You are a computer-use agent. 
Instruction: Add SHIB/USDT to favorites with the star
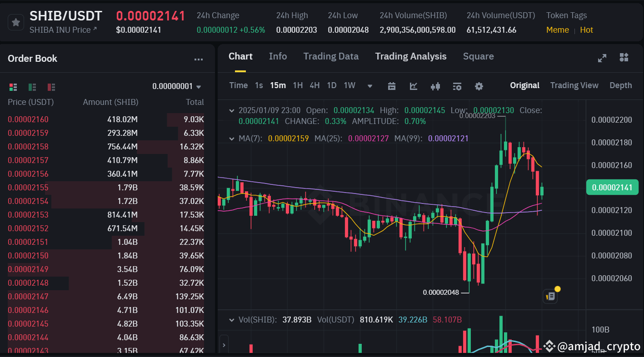pyautogui.click(x=15, y=22)
